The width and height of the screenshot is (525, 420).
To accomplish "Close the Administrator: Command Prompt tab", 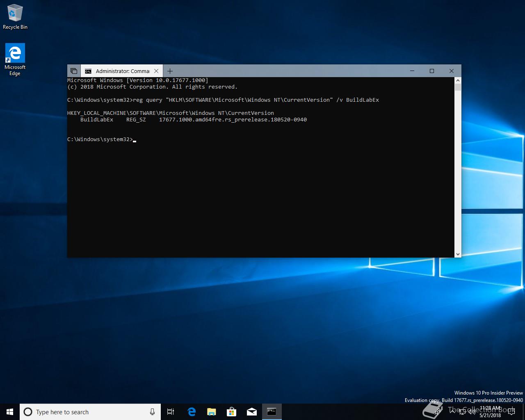I will pyautogui.click(x=156, y=71).
